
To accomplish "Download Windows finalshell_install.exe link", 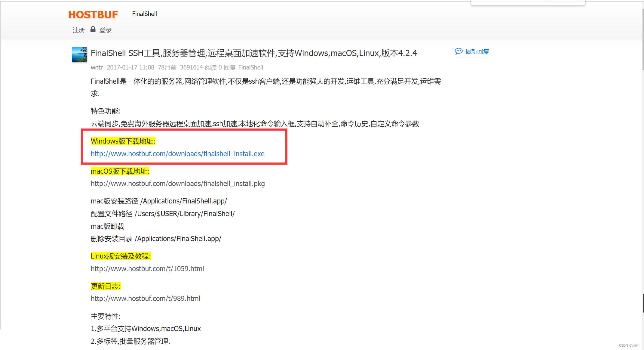I will pyautogui.click(x=178, y=154).
